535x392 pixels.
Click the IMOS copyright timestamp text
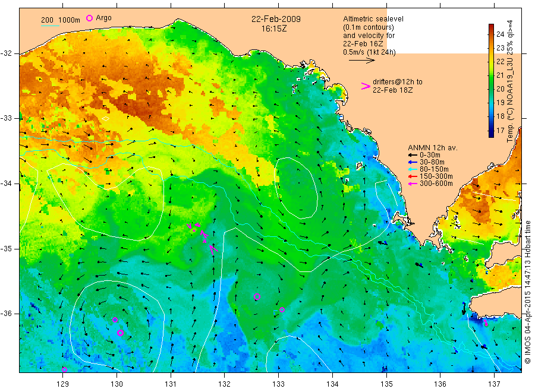click(527, 292)
